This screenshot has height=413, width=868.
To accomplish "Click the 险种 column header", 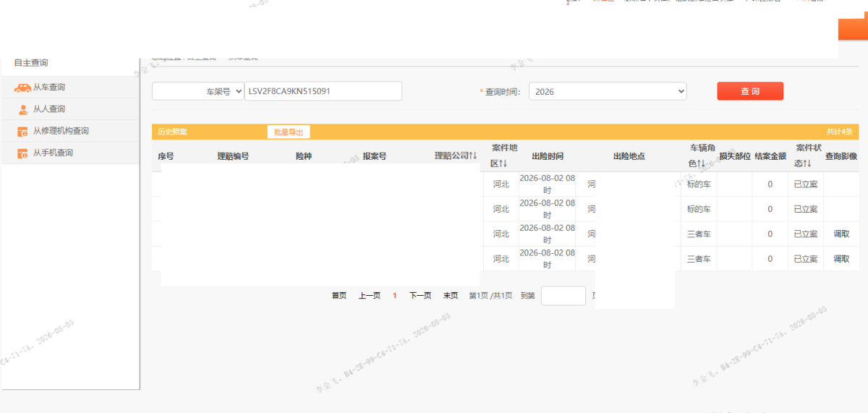I will point(304,156).
